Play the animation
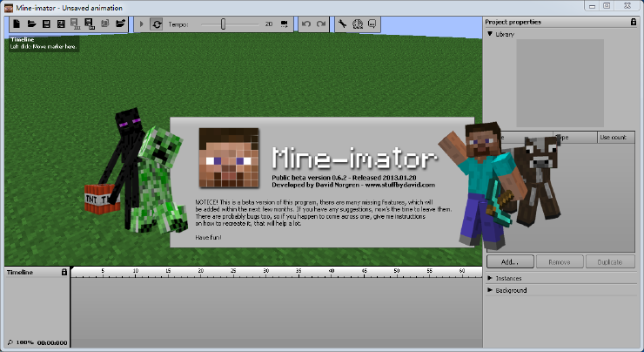This screenshot has height=352, width=644. [x=142, y=24]
